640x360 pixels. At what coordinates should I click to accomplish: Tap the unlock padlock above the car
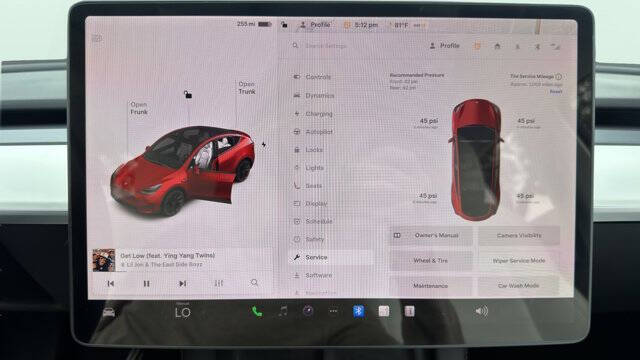pos(188,95)
